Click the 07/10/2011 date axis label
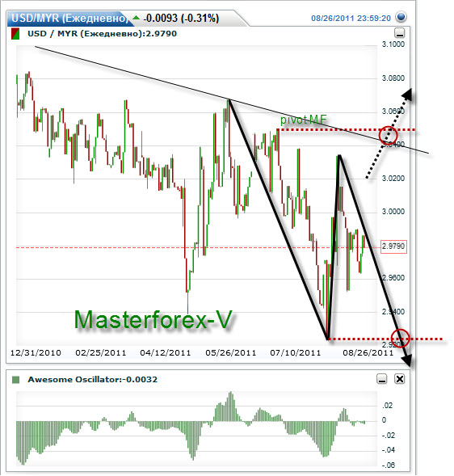Image resolution: width=454 pixels, height=476 pixels. point(296,352)
